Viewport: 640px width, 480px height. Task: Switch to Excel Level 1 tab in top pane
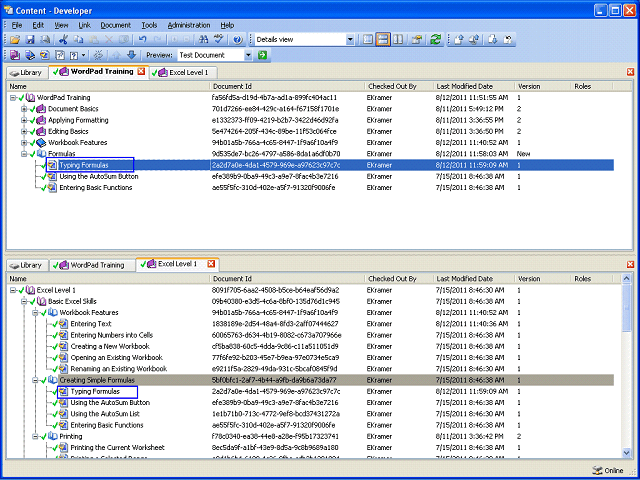click(x=183, y=73)
